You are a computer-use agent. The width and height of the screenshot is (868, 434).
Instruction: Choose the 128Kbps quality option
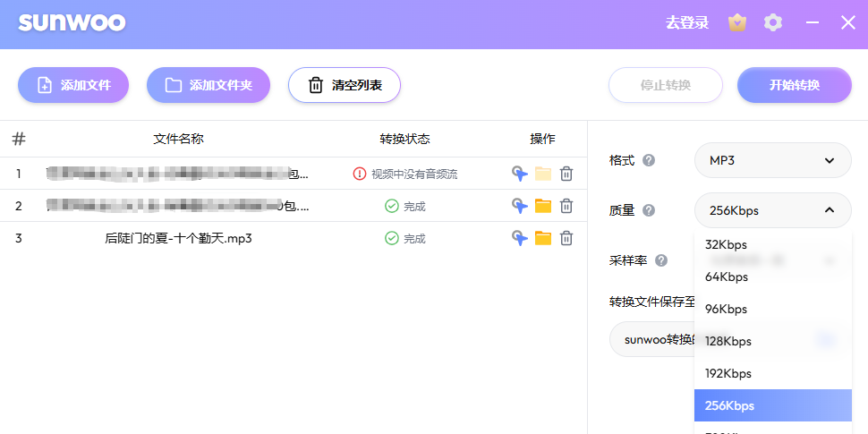coord(728,341)
